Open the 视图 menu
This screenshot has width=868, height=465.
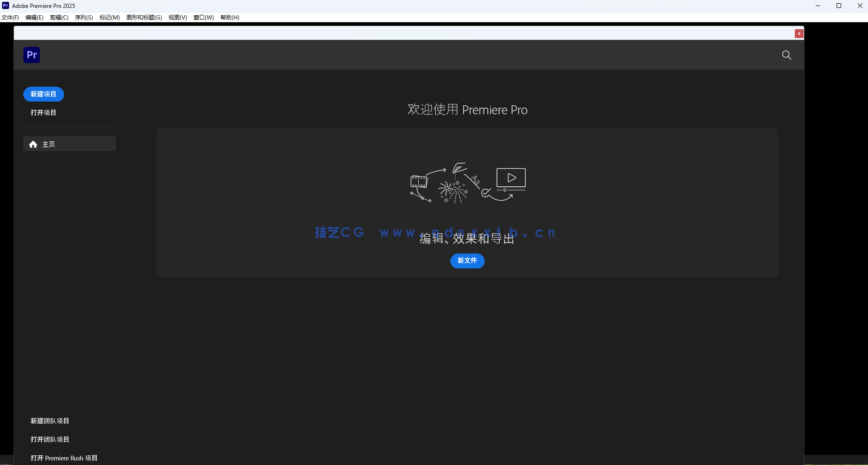pos(177,17)
